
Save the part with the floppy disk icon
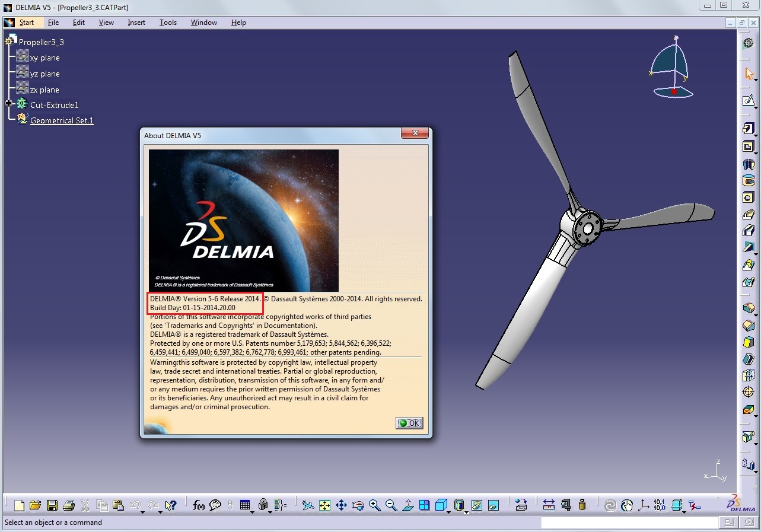coord(52,505)
